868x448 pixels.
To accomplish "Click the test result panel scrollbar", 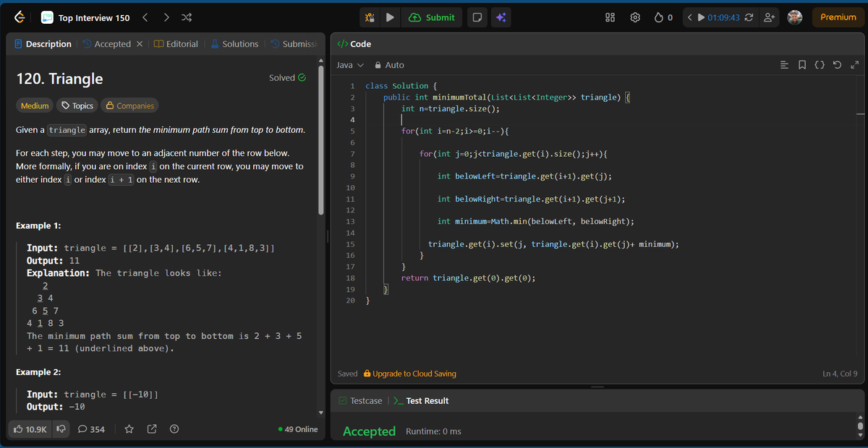I will pos(860,425).
